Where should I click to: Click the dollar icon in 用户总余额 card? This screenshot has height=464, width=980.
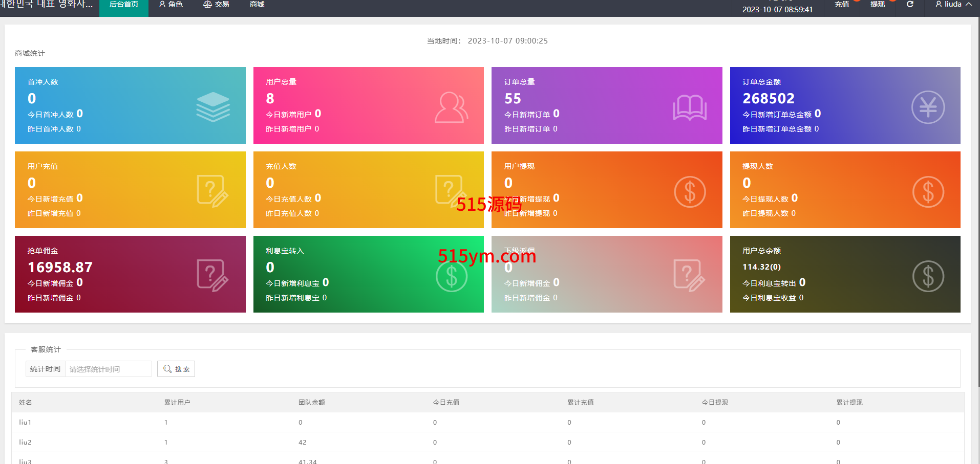[928, 276]
